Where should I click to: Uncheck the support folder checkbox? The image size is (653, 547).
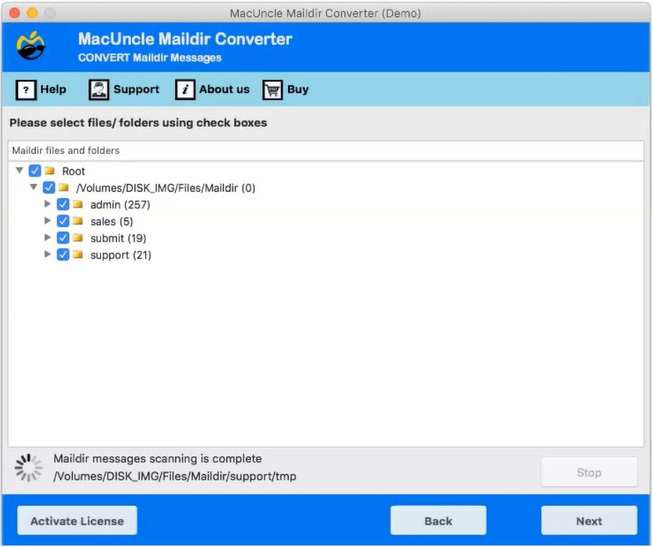[63, 255]
